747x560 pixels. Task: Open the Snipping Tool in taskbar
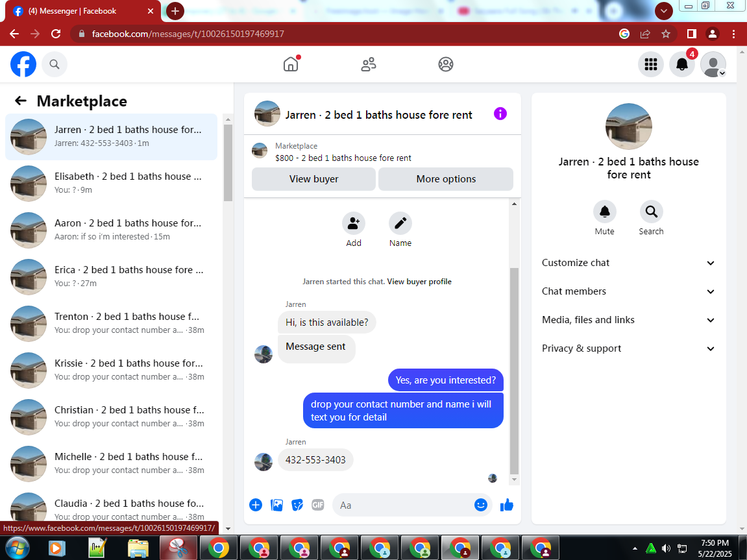178,548
